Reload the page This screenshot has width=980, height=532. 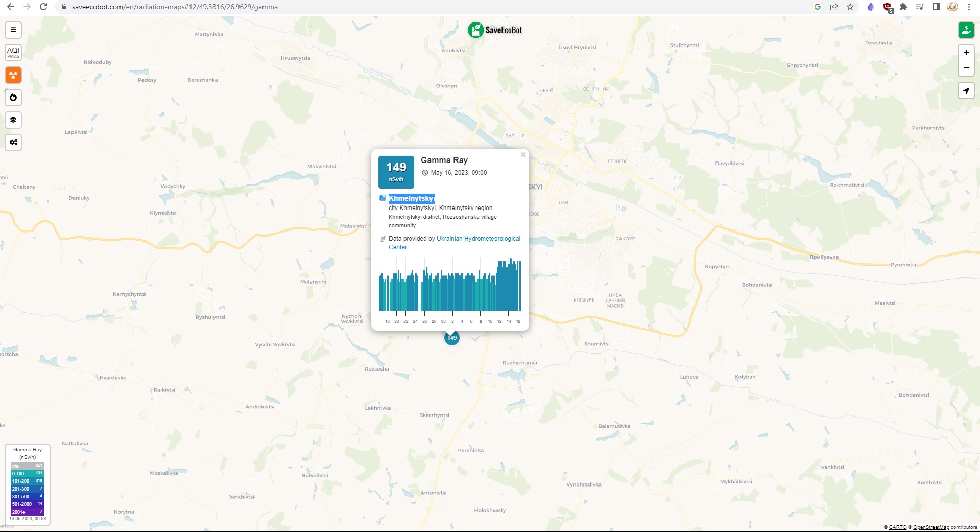coord(43,7)
